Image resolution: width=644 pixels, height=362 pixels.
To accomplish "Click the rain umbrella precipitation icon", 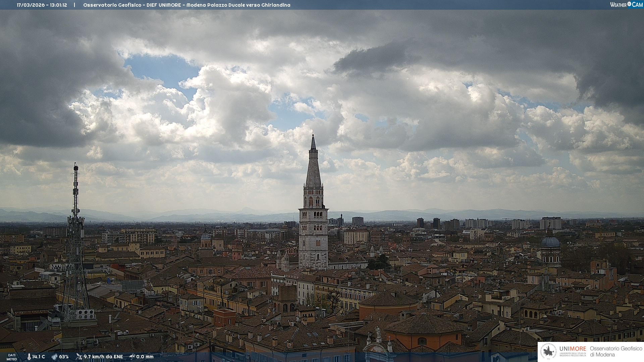I will click(x=132, y=357).
